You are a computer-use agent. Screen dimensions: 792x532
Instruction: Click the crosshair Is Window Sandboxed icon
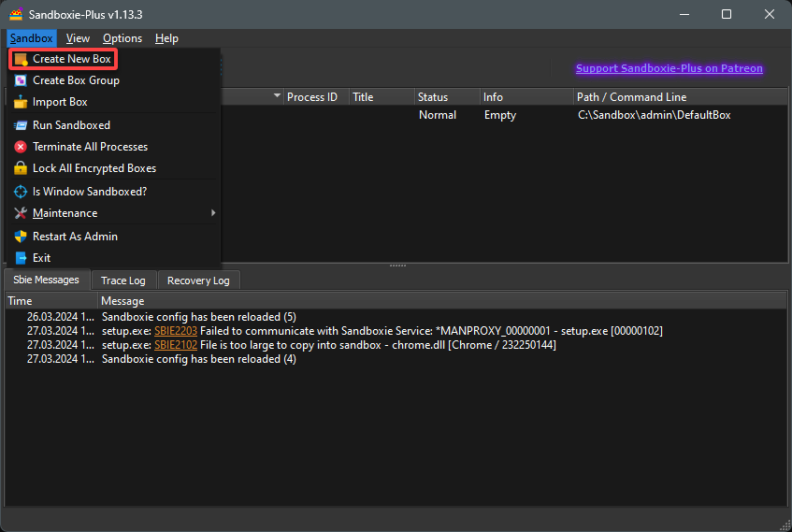(x=21, y=192)
